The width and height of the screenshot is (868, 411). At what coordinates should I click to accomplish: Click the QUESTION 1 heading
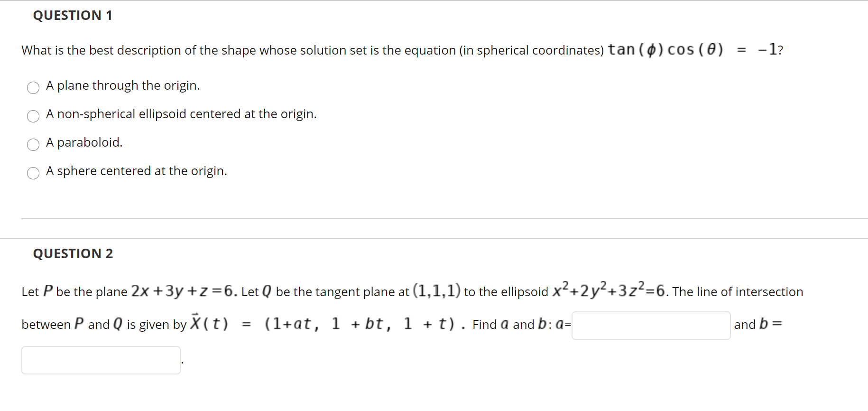coord(72,15)
